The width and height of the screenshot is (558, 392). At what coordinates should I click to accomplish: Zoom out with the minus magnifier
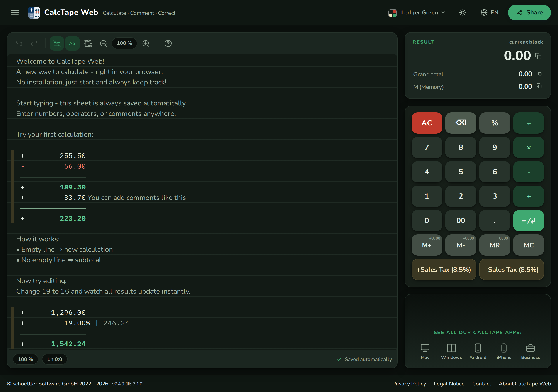104,44
